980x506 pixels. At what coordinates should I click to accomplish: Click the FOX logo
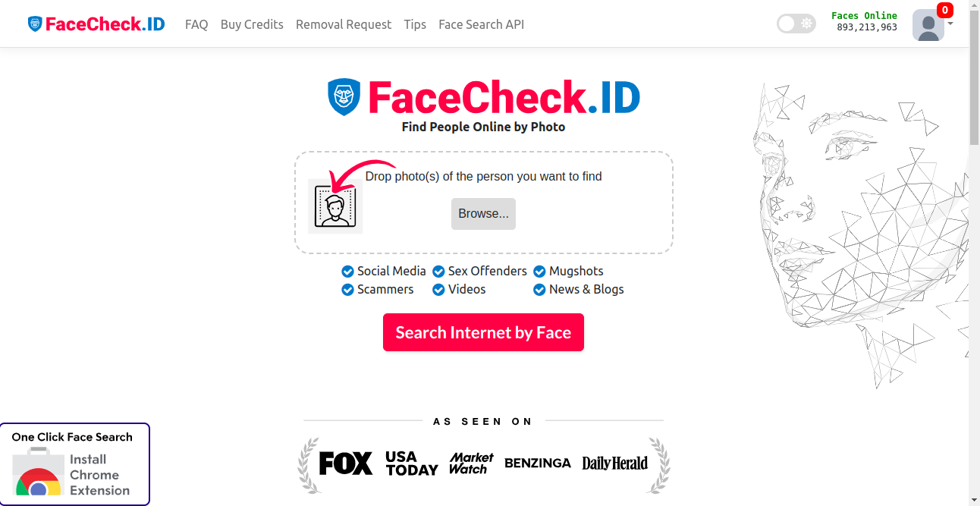[x=346, y=463]
